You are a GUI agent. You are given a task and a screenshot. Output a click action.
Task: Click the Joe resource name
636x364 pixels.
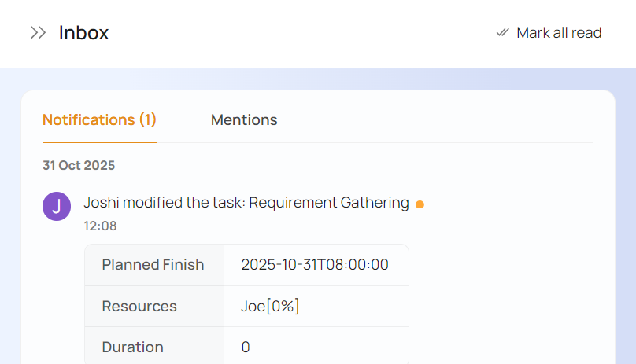253,306
